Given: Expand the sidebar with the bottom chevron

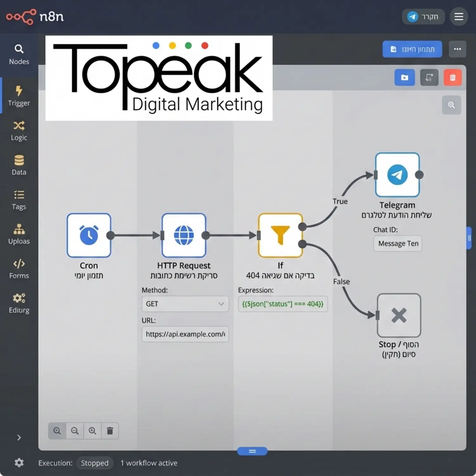Looking at the screenshot, I should [x=19, y=438].
